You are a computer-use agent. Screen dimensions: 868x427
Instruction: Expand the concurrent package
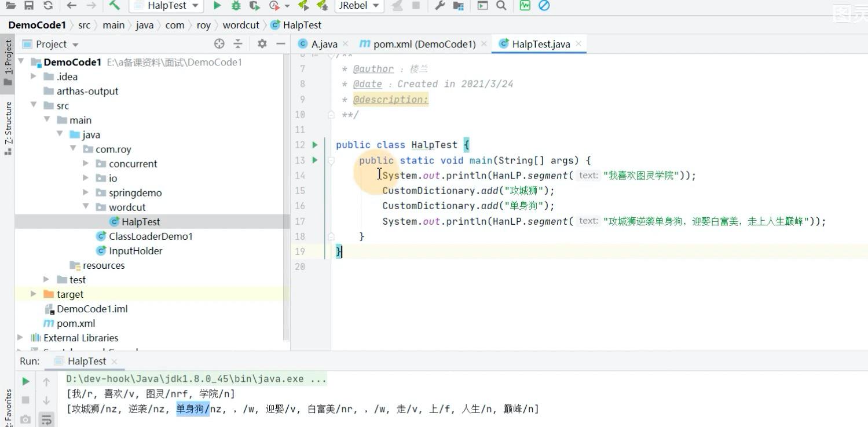tap(86, 163)
